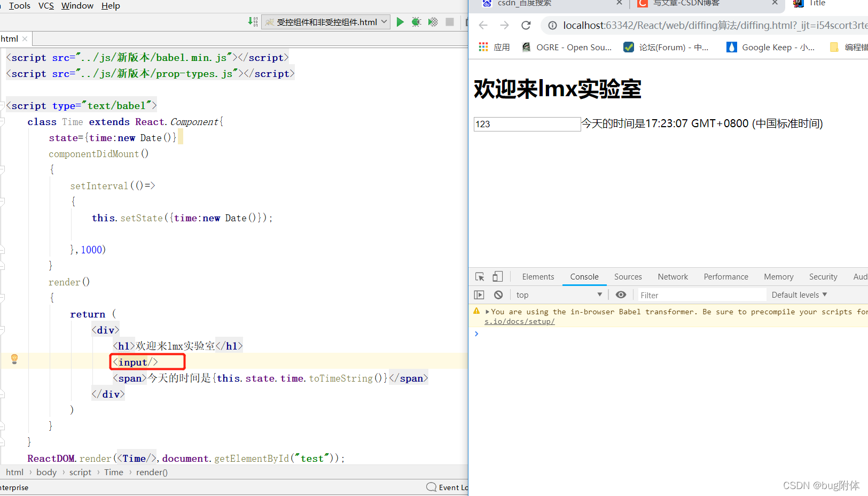Image resolution: width=868 pixels, height=496 pixels.
Task: Open the Event Log in status bar
Action: click(447, 487)
